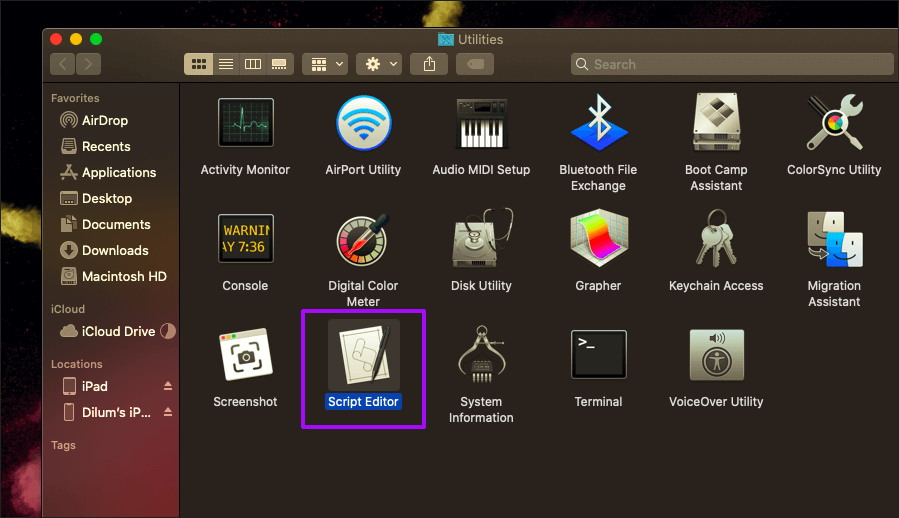Switch to gallery view
Image resolution: width=899 pixels, height=518 pixels.
pos(280,64)
